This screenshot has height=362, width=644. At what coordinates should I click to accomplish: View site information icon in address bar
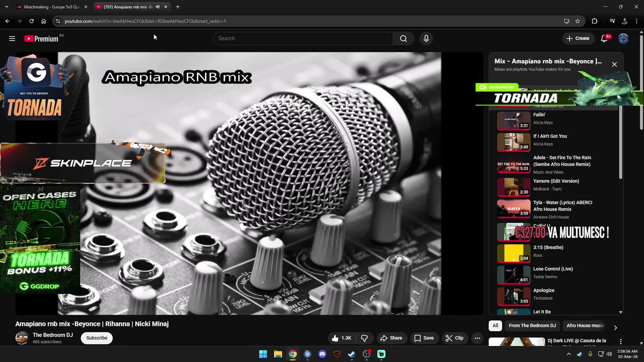[x=58, y=21]
